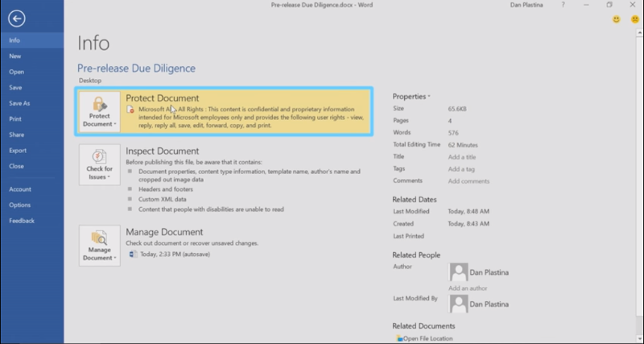Click the scrollbar up arrow
This screenshot has height=344, width=644.
click(x=639, y=34)
